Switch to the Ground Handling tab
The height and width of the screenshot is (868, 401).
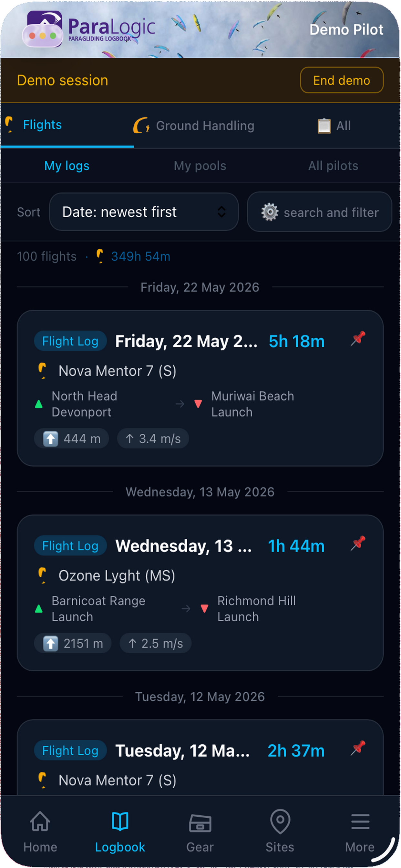coord(194,125)
